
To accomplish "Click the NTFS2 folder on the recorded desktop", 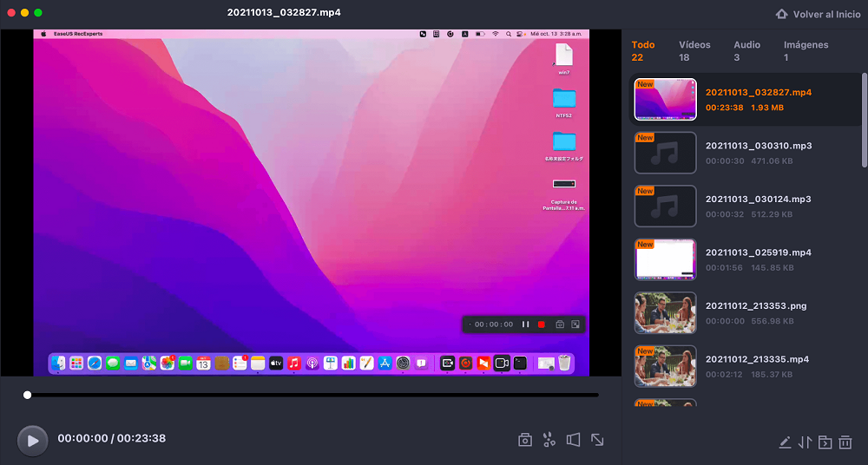I will pyautogui.click(x=564, y=99).
